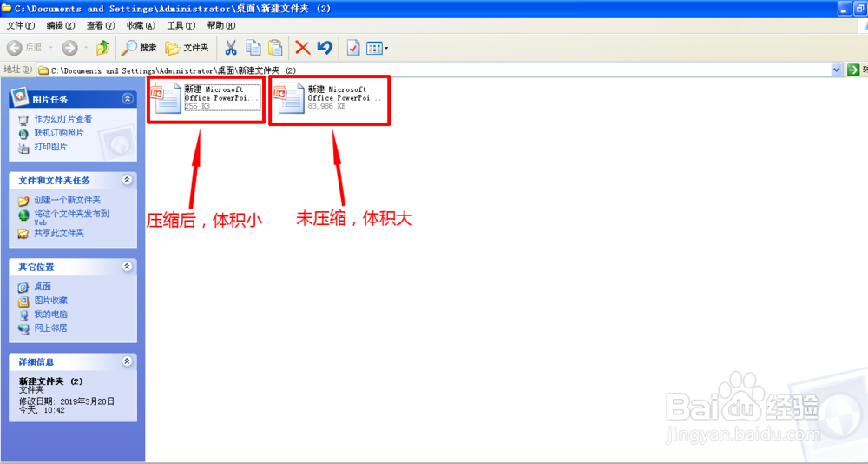
Task: Open 我的电脑 in Other Places
Action: (x=51, y=315)
